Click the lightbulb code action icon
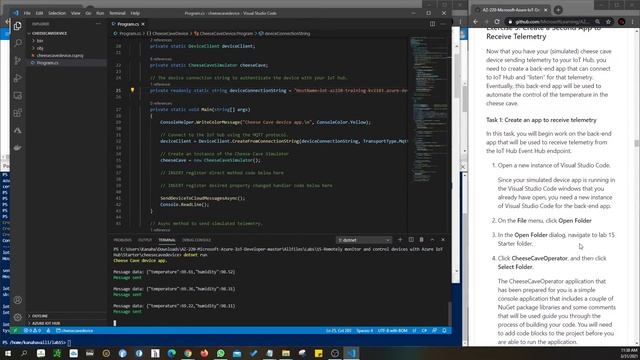Screen dimensions: 640x360 [x=132, y=90]
